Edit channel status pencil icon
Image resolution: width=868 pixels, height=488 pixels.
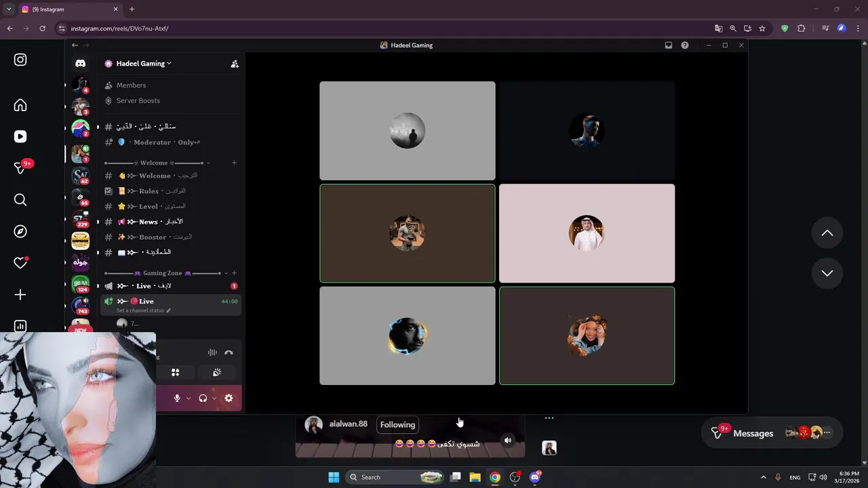click(x=168, y=310)
